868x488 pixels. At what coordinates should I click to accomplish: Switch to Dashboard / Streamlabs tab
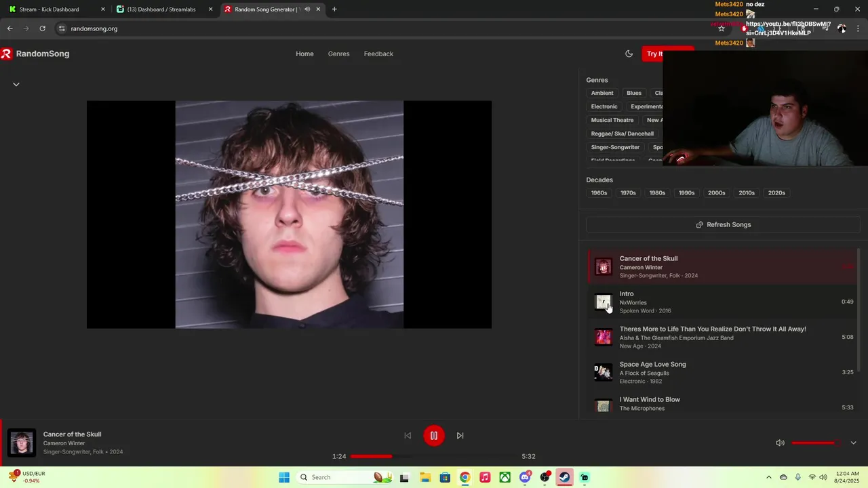click(163, 9)
